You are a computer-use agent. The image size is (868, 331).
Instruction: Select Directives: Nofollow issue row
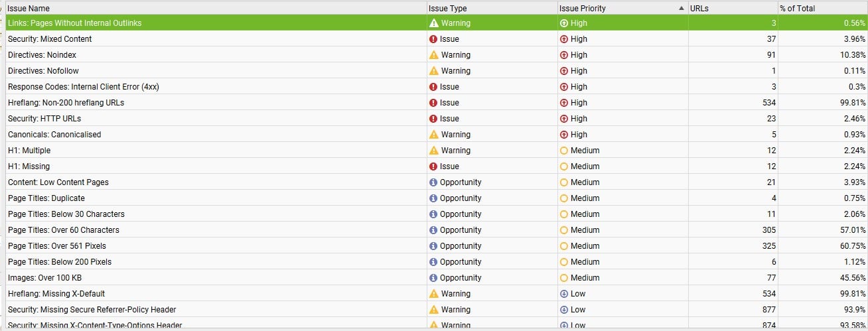[x=43, y=71]
